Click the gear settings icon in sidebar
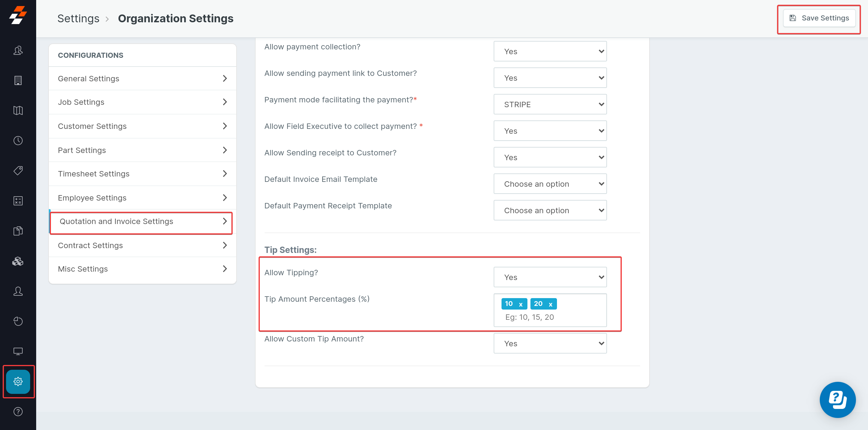The width and height of the screenshot is (868, 430). (18, 381)
